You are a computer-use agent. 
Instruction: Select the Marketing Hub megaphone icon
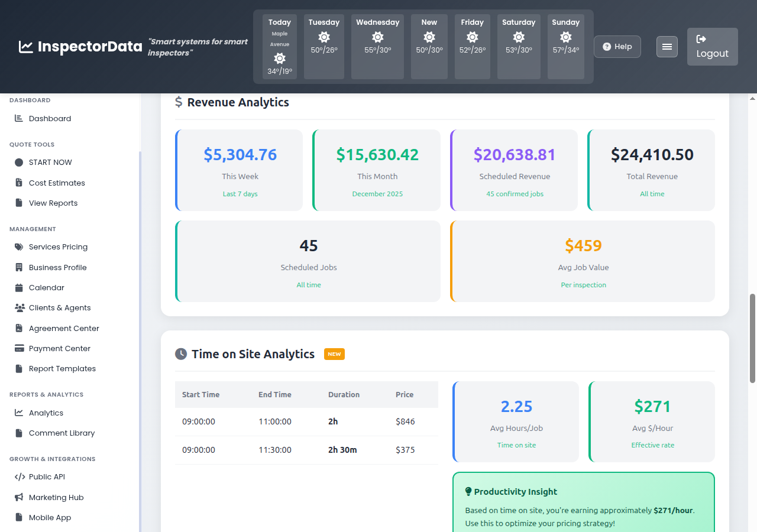18,497
